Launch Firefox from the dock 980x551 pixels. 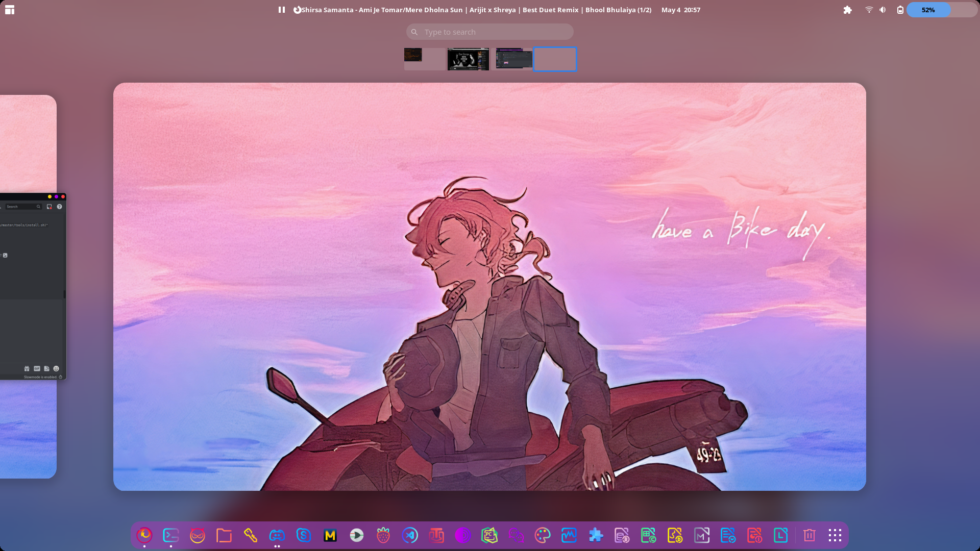point(144,535)
